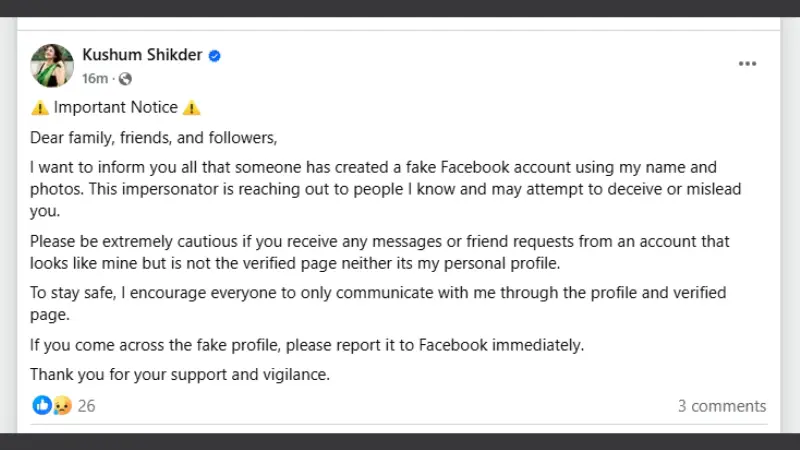The height and width of the screenshot is (450, 800).
Task: Open the three-dot post options menu
Action: tap(747, 64)
